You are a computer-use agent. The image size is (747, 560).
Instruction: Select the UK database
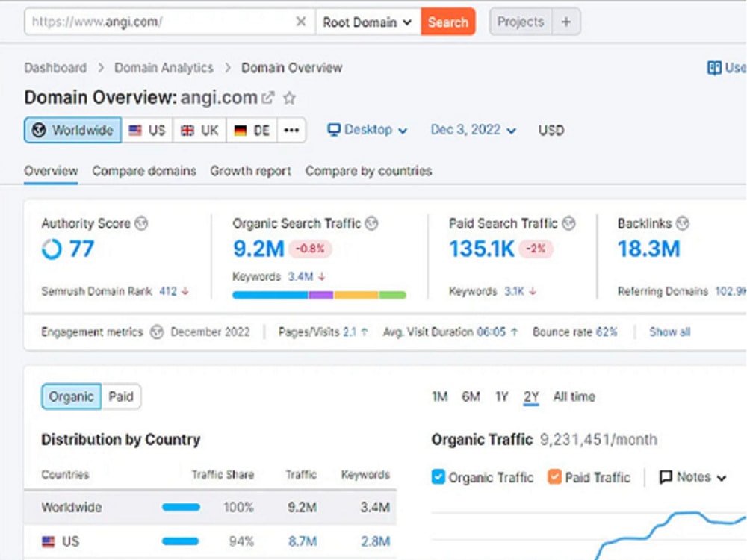tap(200, 130)
